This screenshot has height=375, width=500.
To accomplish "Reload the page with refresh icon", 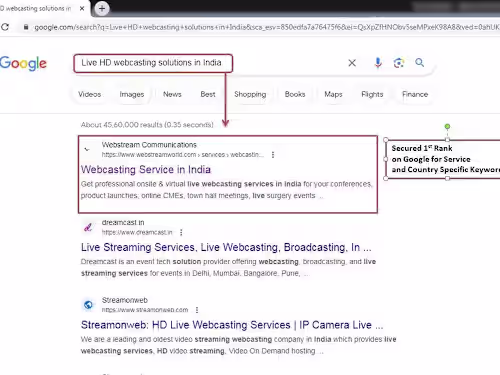I will click(x=5, y=27).
